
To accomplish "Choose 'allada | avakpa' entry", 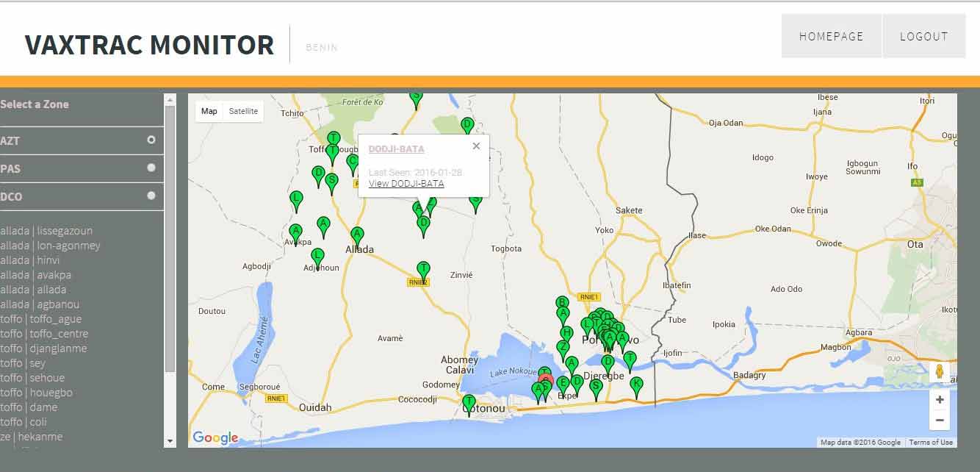I will pos(36,275).
